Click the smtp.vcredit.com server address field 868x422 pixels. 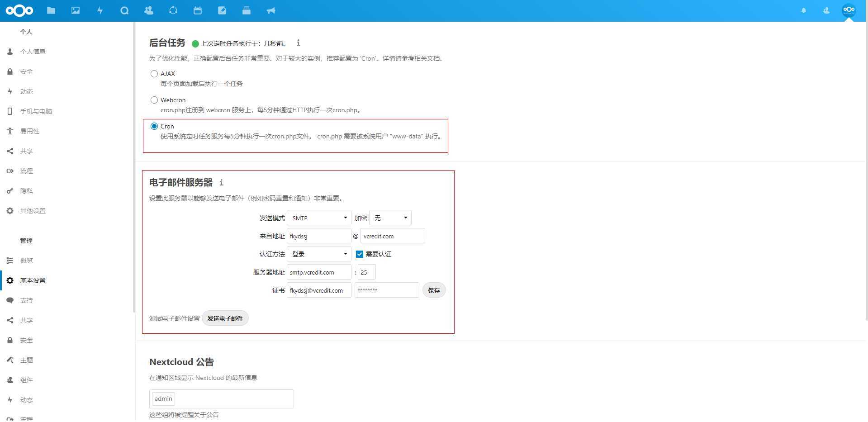(x=319, y=272)
